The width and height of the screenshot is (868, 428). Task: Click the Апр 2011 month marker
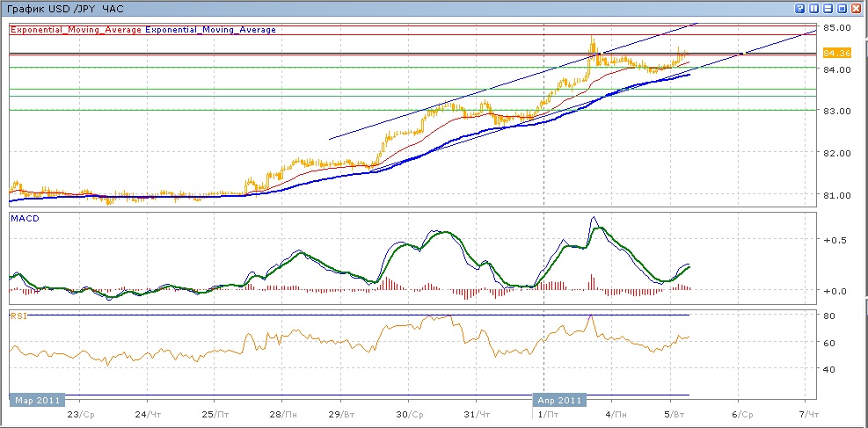[558, 400]
